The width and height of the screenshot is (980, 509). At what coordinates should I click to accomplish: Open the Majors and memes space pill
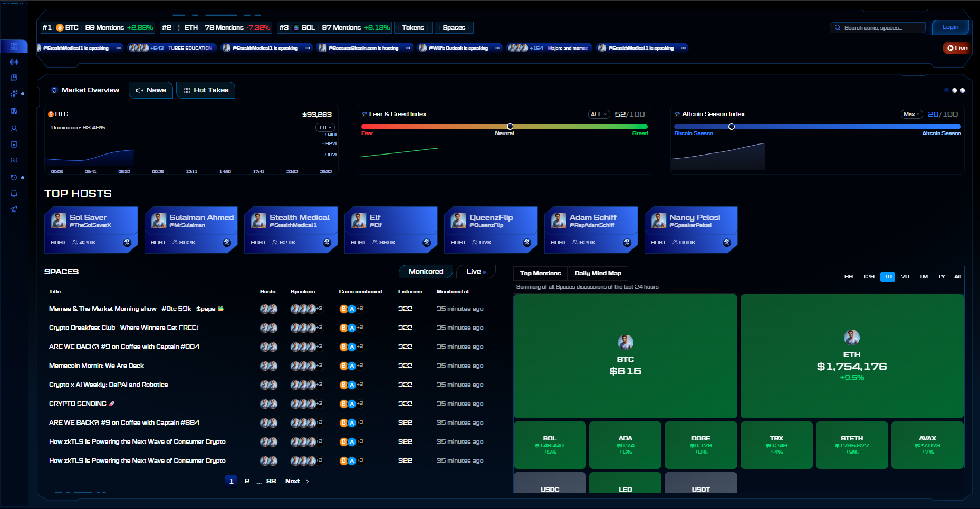(549, 48)
